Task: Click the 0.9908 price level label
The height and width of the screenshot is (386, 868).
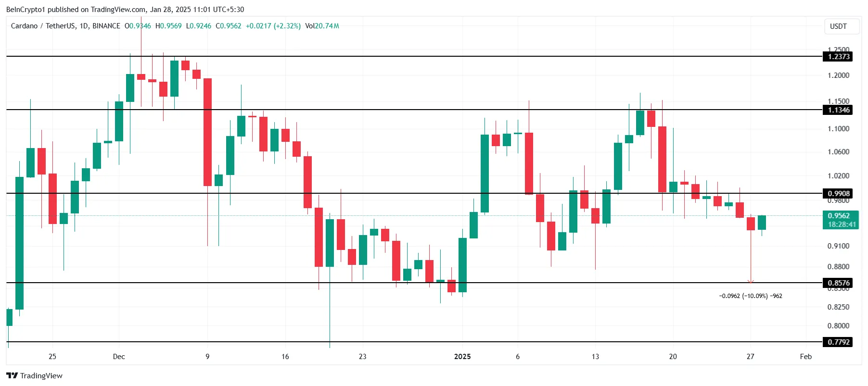Action: coord(839,194)
